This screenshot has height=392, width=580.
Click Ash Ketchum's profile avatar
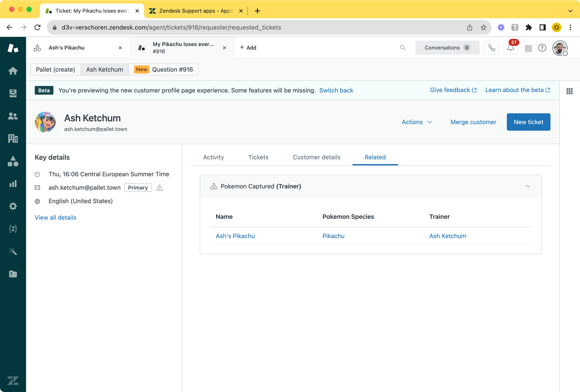point(45,122)
